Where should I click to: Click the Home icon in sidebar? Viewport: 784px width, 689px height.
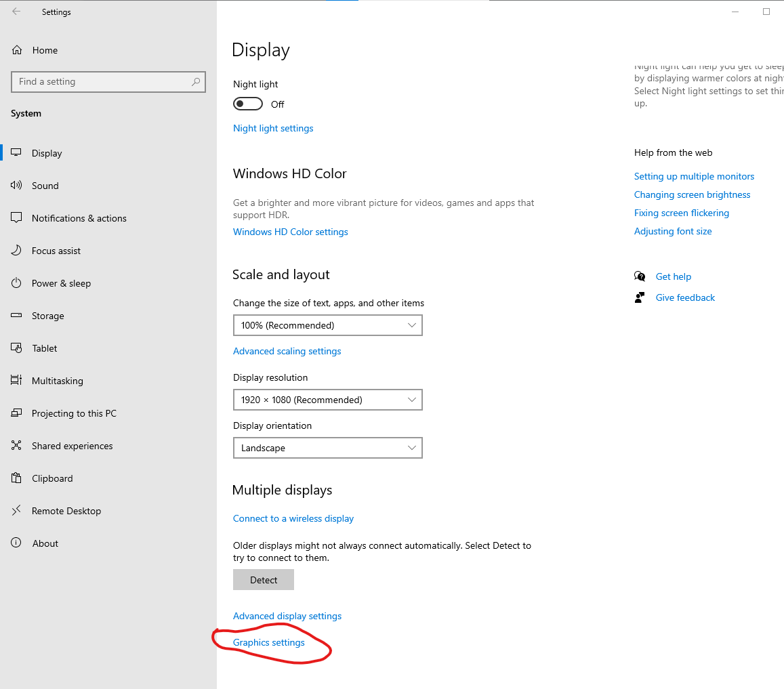point(17,50)
